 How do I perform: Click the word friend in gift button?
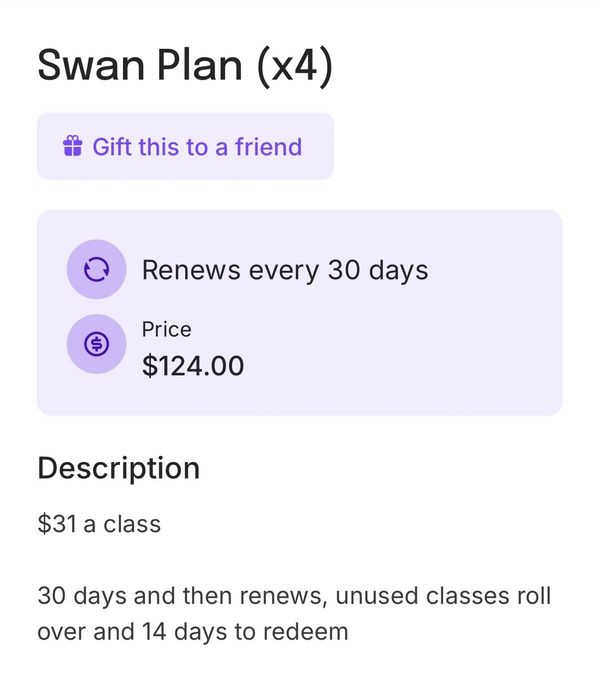pyautogui.click(x=268, y=147)
